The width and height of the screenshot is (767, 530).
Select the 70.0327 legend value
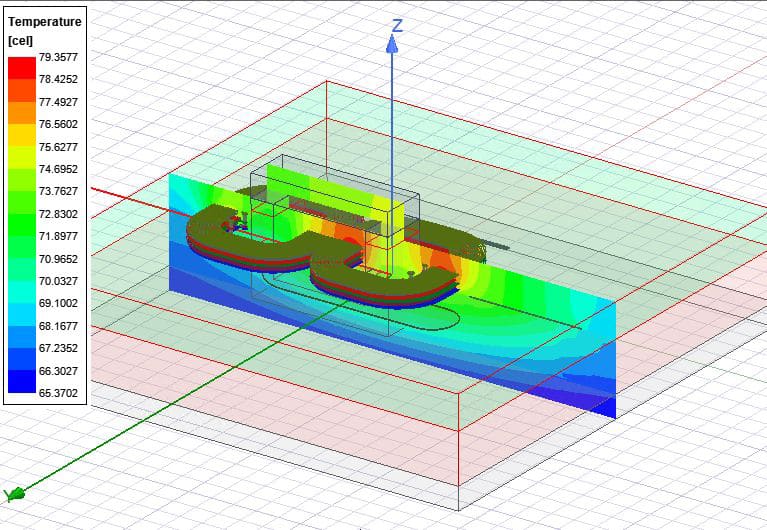pos(58,281)
